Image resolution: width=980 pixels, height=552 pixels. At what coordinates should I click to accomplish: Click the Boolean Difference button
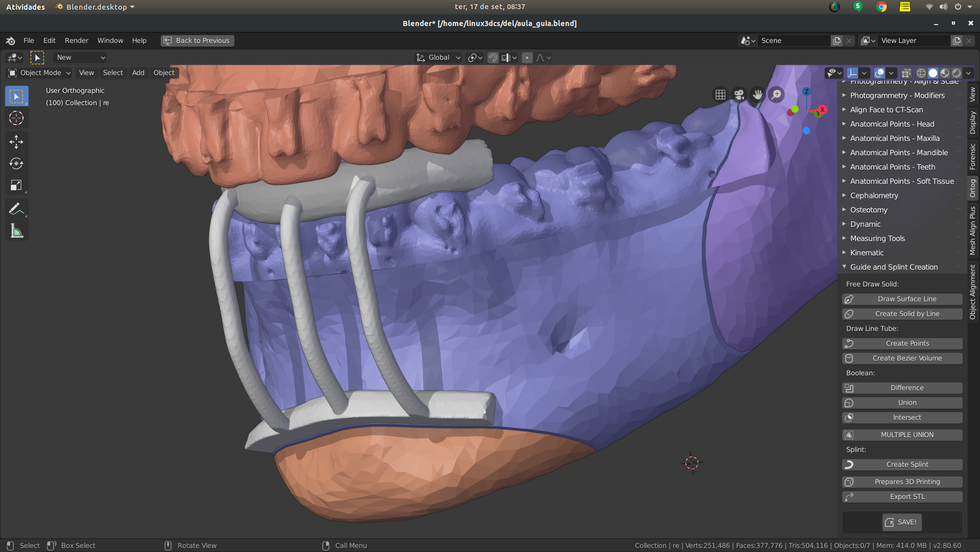tap(902, 388)
